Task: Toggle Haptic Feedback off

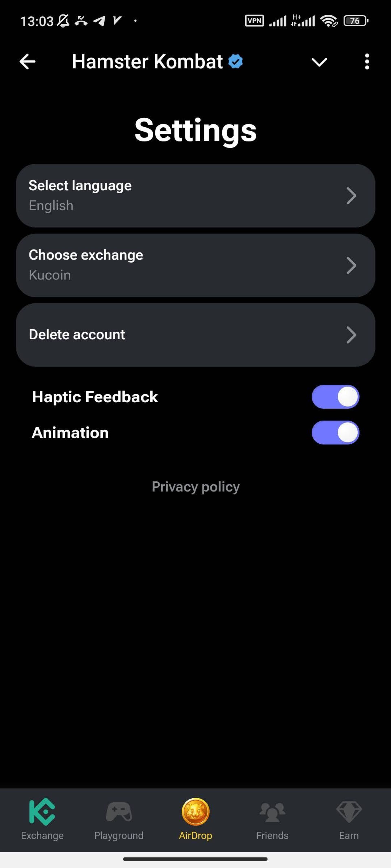Action: [335, 396]
